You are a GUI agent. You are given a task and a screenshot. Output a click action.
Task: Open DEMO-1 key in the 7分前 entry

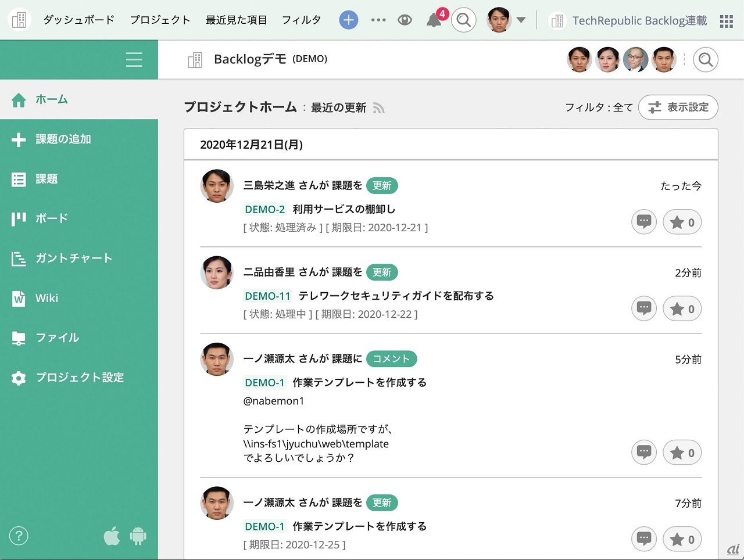[x=265, y=527]
